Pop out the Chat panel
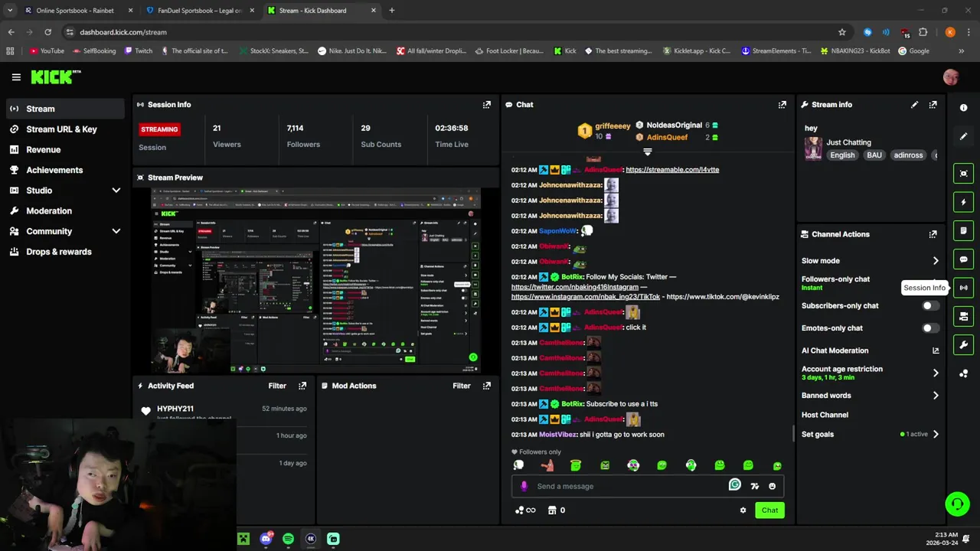Viewport: 980px width, 551px height. click(x=782, y=105)
